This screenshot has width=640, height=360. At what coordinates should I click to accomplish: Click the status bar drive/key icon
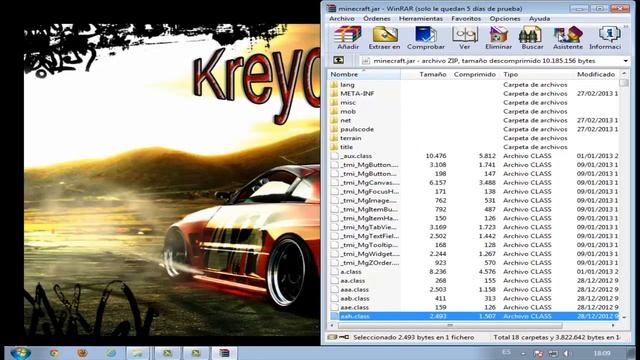pyautogui.click(x=339, y=337)
